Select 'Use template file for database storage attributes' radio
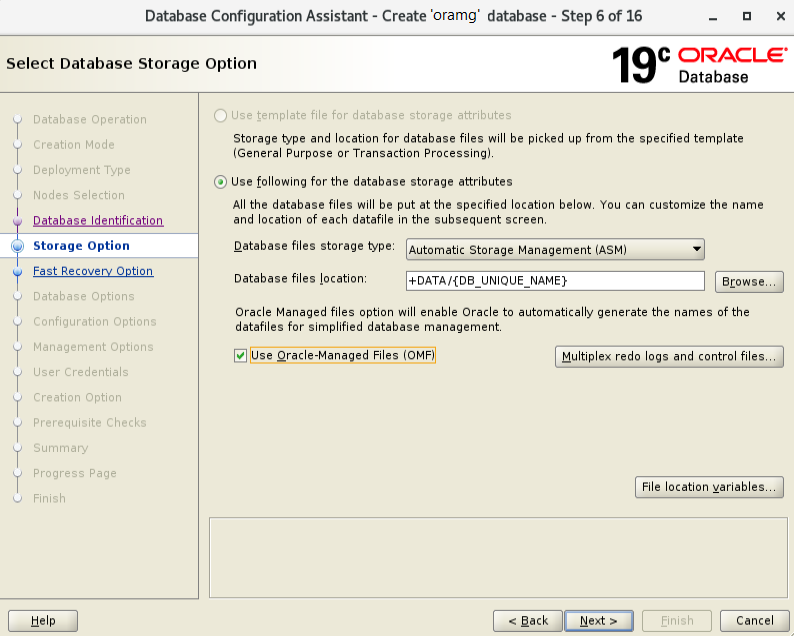 220,115
